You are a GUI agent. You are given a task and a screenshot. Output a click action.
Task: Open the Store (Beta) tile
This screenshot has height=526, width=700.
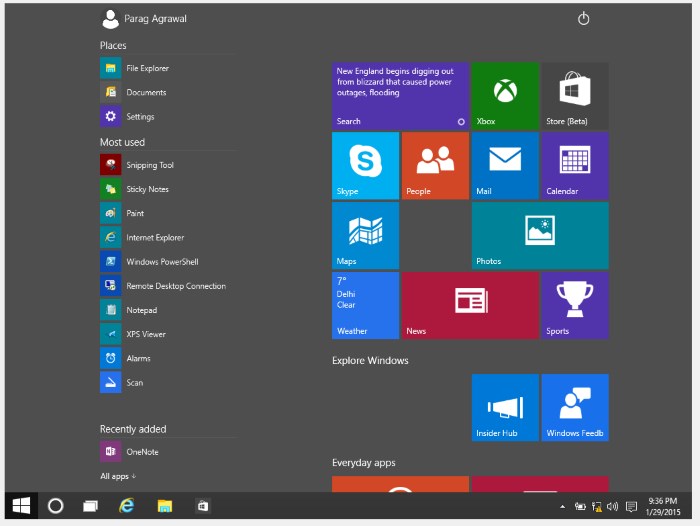click(x=575, y=96)
